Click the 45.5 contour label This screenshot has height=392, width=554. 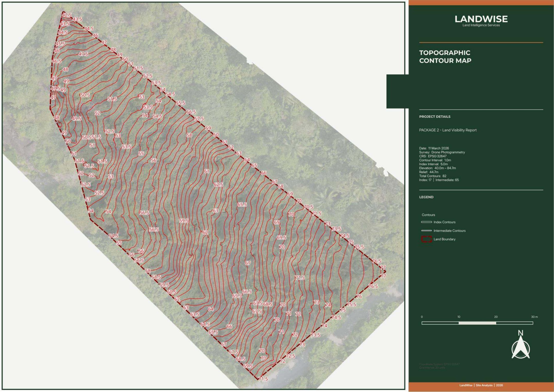click(60, 44)
